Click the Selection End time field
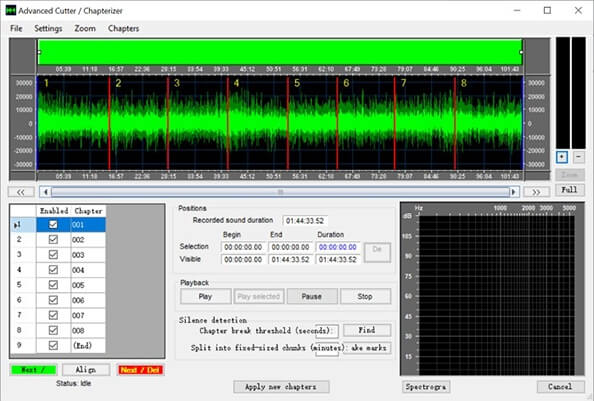This screenshot has width=594, height=401. (291, 247)
